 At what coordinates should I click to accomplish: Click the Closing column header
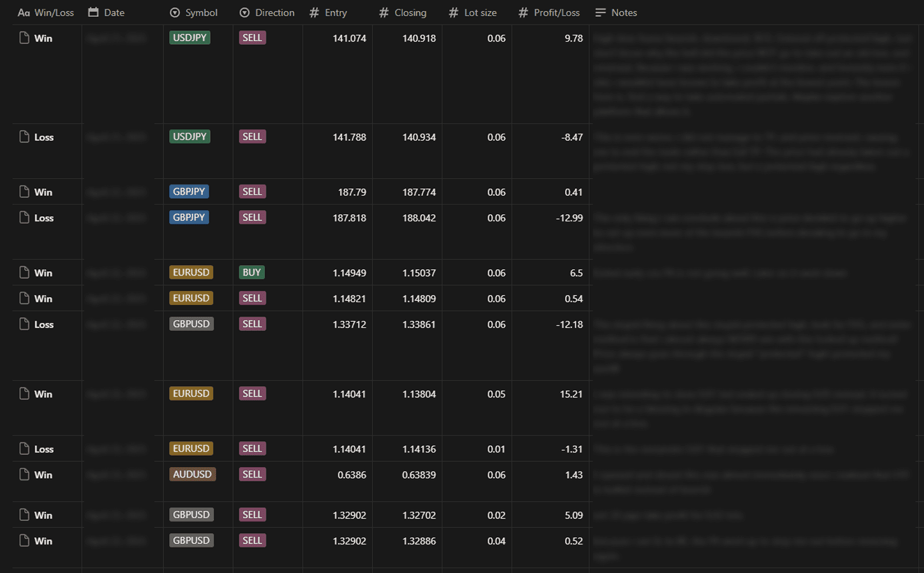(403, 13)
